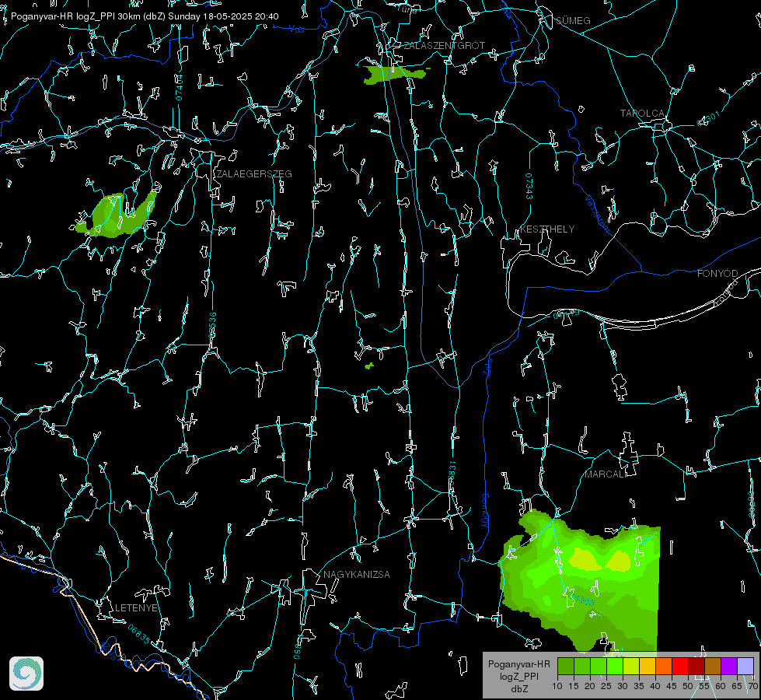Pick the dark red 50-55 dBZ swatch
This screenshot has width=761, height=700.
(696, 666)
